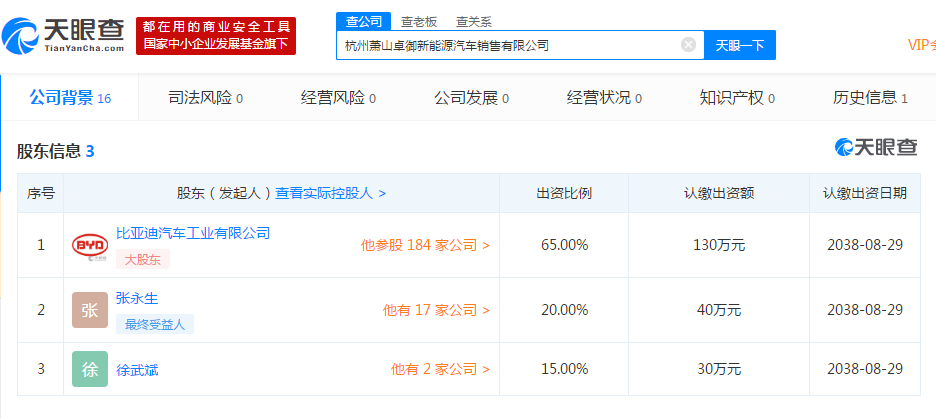Open the 知识产权 section tab
Image resolution: width=936 pixels, height=419 pixels.
[x=737, y=98]
